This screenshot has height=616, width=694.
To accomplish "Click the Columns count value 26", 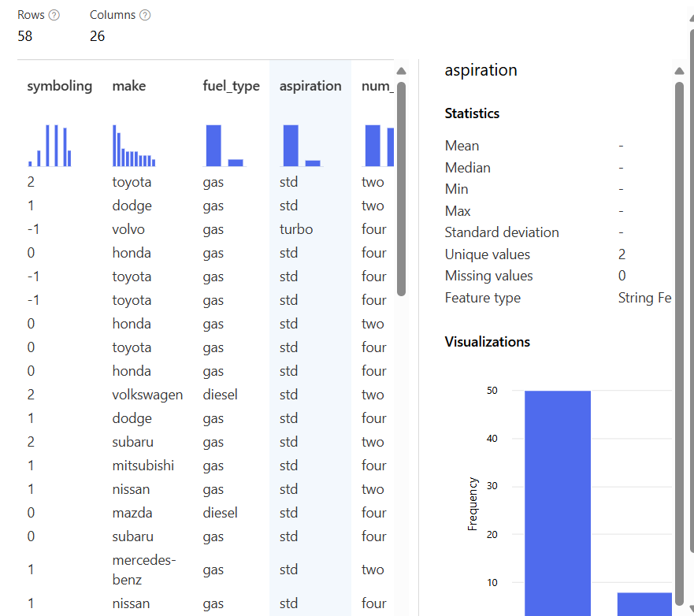I will click(x=98, y=36).
